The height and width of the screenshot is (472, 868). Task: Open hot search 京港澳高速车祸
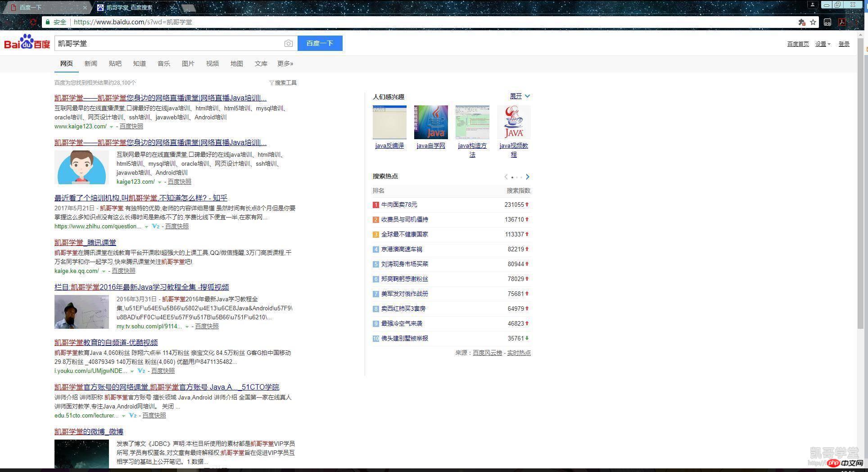(x=402, y=249)
